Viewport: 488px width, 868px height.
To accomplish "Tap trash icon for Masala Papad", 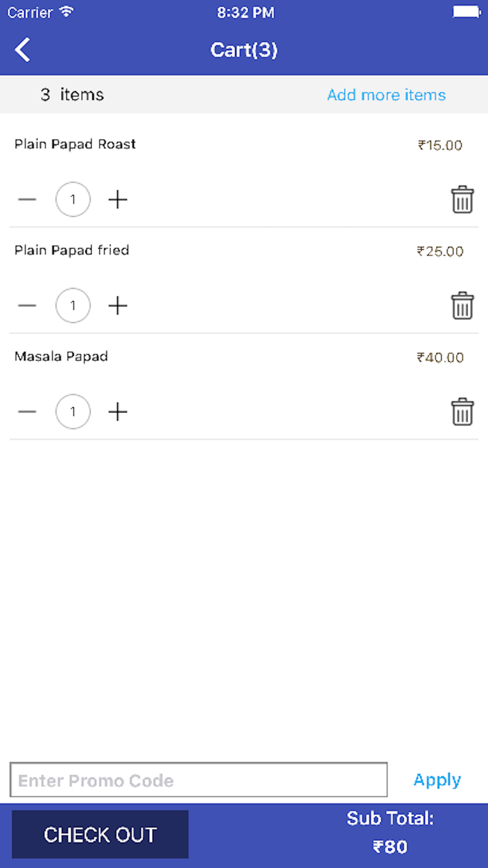I will [x=462, y=412].
